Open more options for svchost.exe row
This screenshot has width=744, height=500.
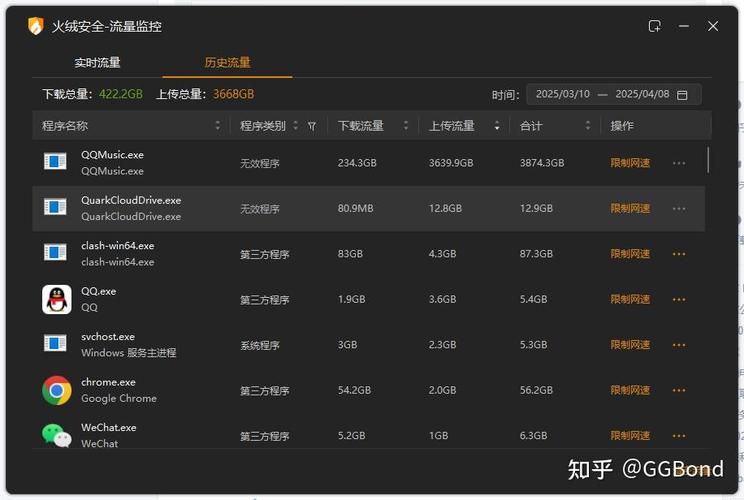click(x=679, y=345)
